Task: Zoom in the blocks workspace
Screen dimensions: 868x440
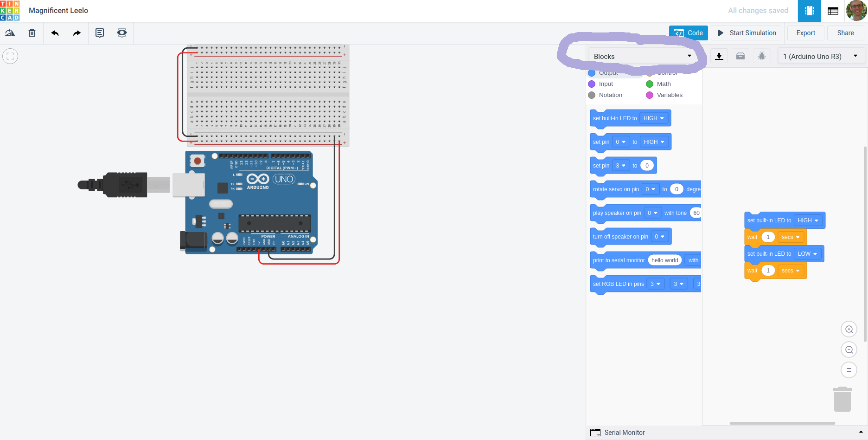Action: (x=849, y=329)
